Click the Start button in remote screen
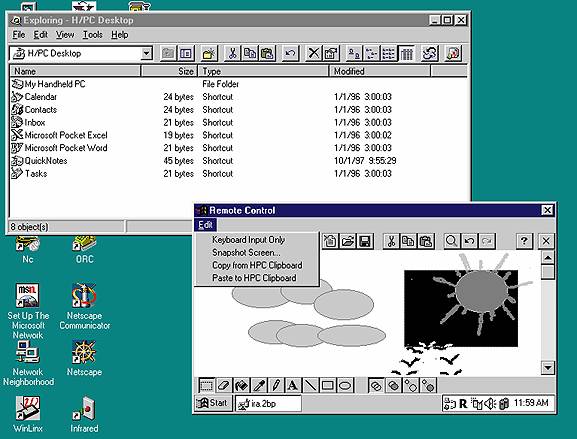Screen dimensions: 577x439 click(213, 403)
